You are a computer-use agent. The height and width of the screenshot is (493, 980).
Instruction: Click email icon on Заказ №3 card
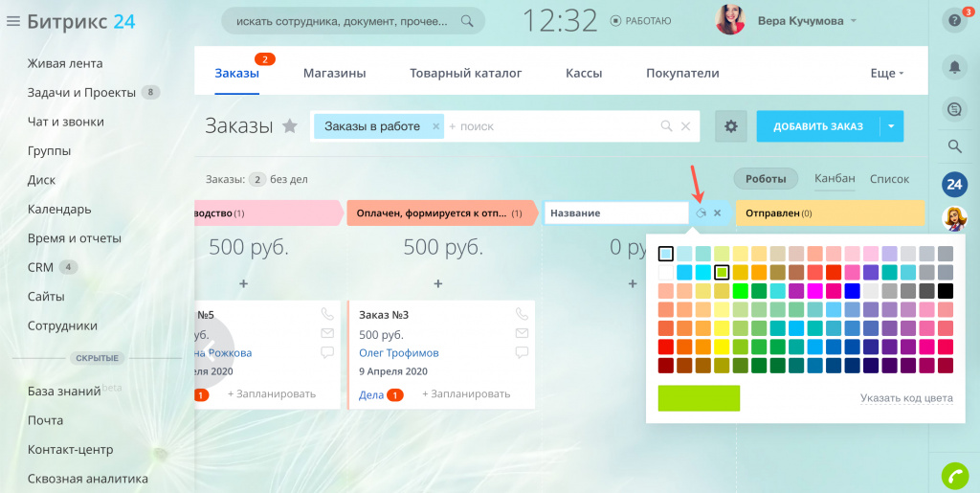522,333
